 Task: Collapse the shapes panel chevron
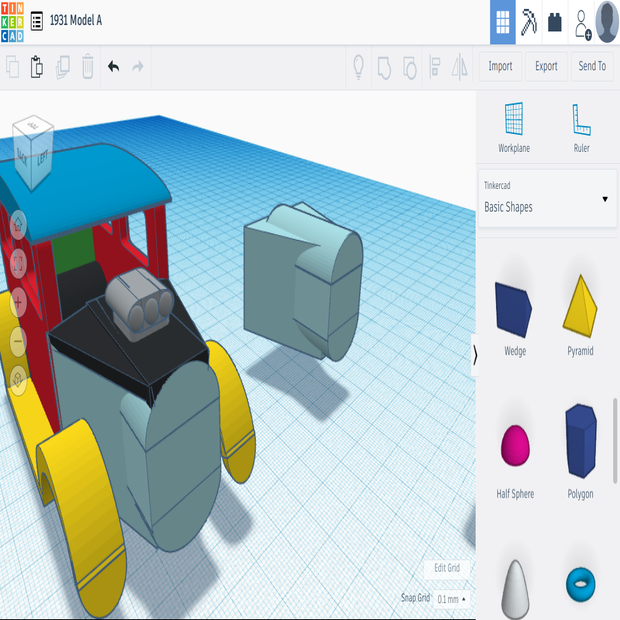tap(475, 354)
